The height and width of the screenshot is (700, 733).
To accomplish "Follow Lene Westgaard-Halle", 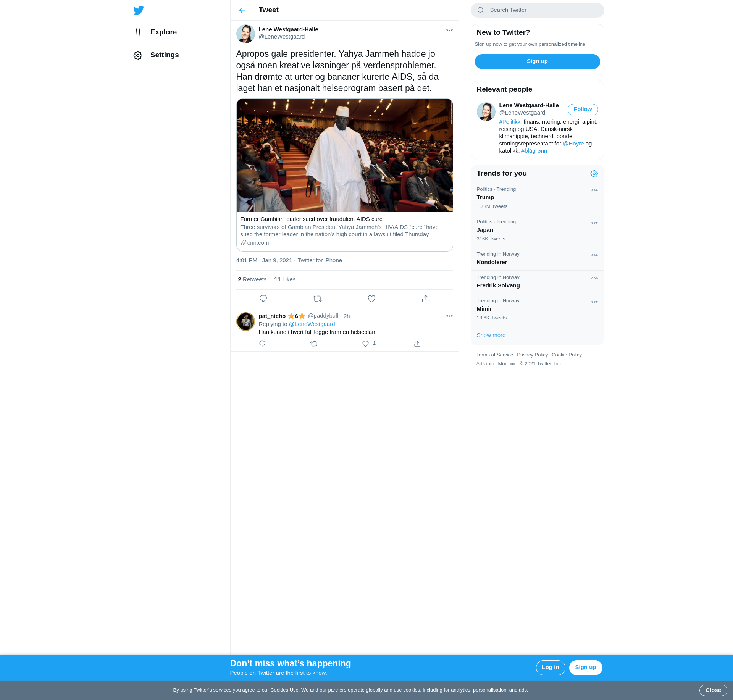I will [583, 109].
